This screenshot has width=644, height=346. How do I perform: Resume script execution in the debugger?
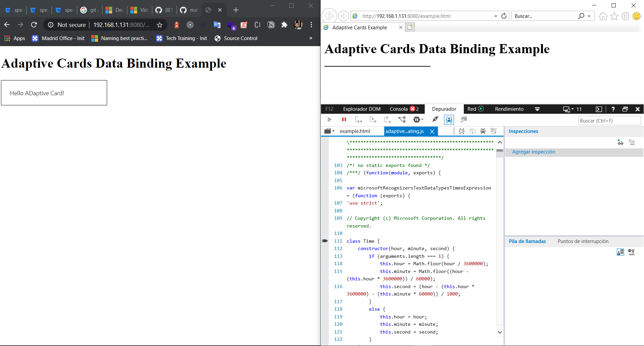329,119
